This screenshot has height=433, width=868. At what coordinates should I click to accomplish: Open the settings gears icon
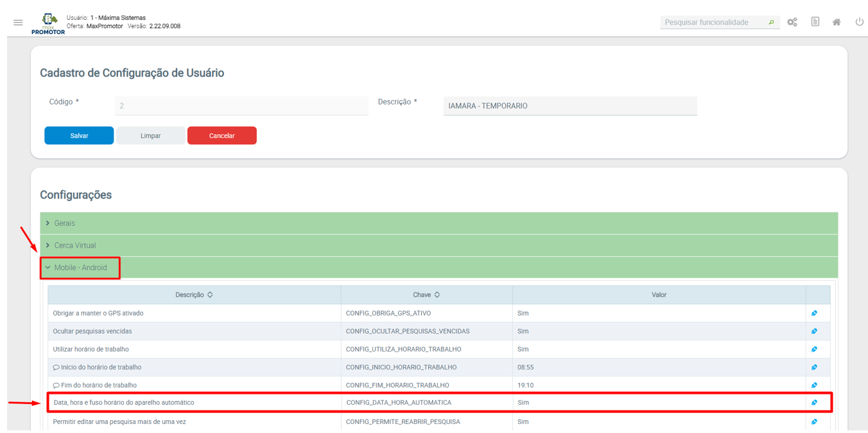click(792, 22)
